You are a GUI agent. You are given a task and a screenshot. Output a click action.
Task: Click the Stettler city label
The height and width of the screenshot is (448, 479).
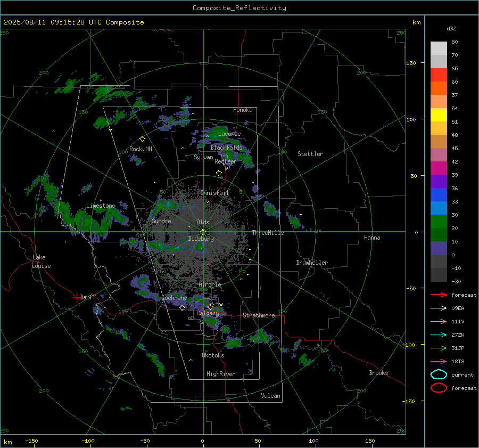(x=310, y=154)
